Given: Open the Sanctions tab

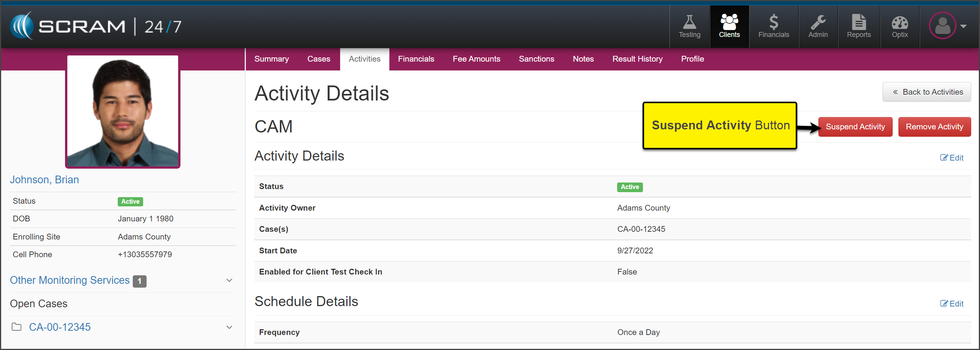Looking at the screenshot, I should [536, 59].
